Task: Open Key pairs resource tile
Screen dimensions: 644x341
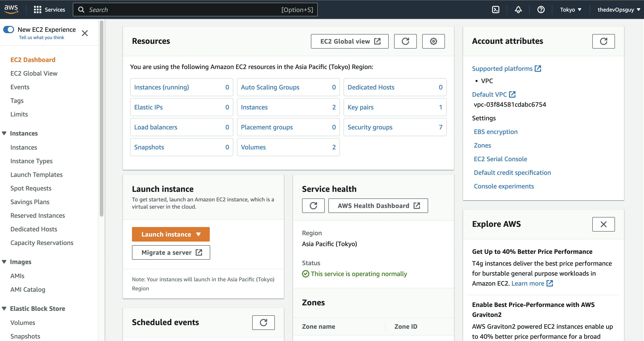Action: 395,107
